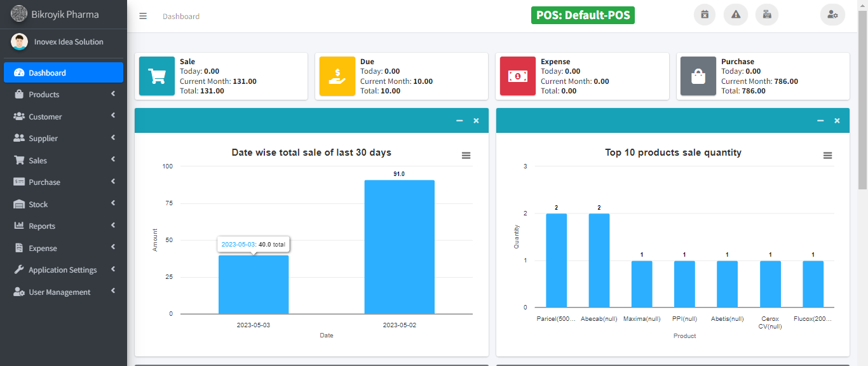868x366 pixels.
Task: Click the warning triangle alert icon
Action: [736, 15]
